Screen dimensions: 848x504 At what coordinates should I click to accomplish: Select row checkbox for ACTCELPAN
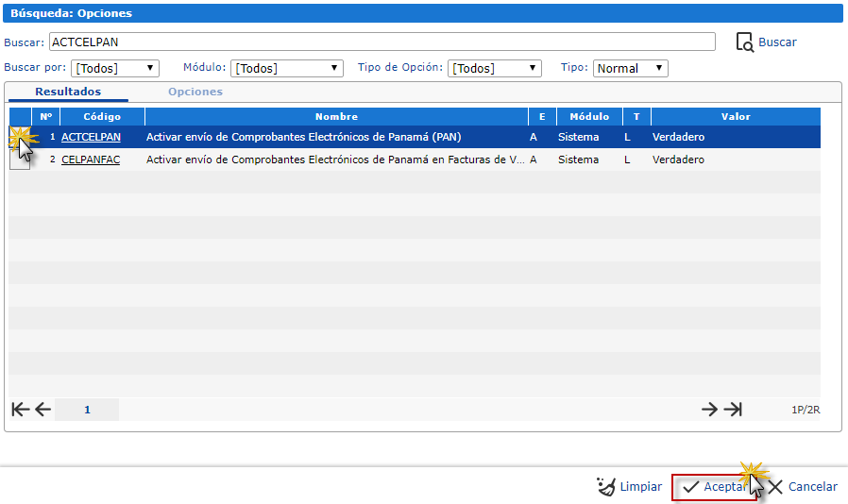[20, 138]
